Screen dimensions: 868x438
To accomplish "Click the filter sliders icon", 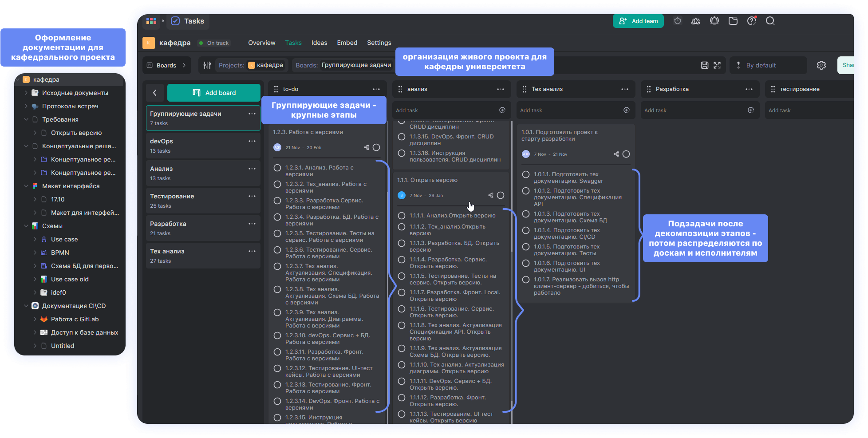I will tap(207, 65).
